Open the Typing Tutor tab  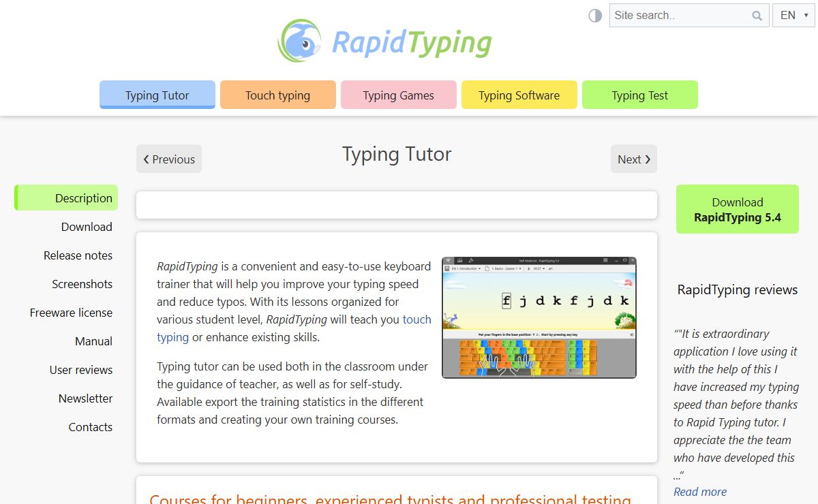pos(157,95)
